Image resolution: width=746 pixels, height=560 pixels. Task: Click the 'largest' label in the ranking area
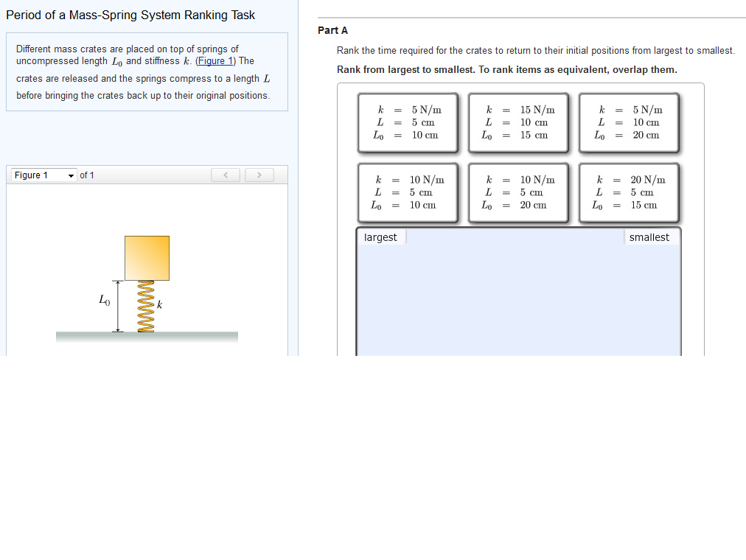(x=380, y=237)
